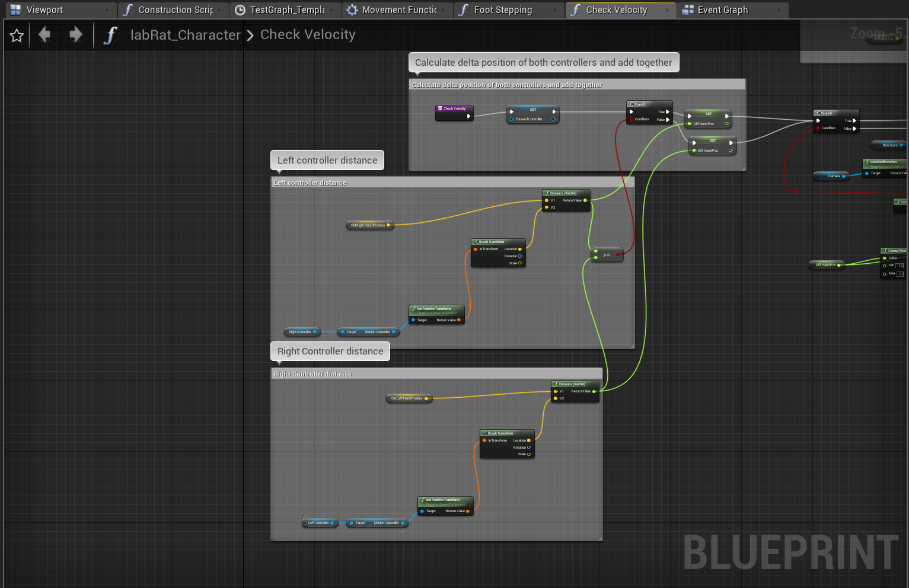Screen dimensions: 909x588
Task: Close the Viewport tab
Action: 107,10
